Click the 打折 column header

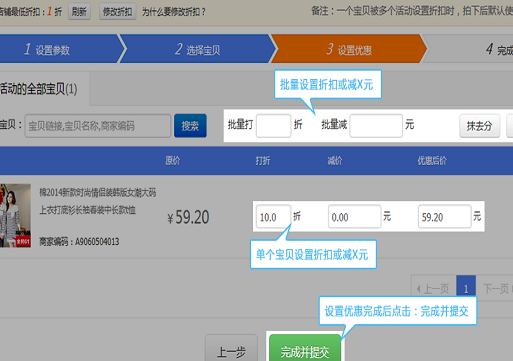[263, 161]
